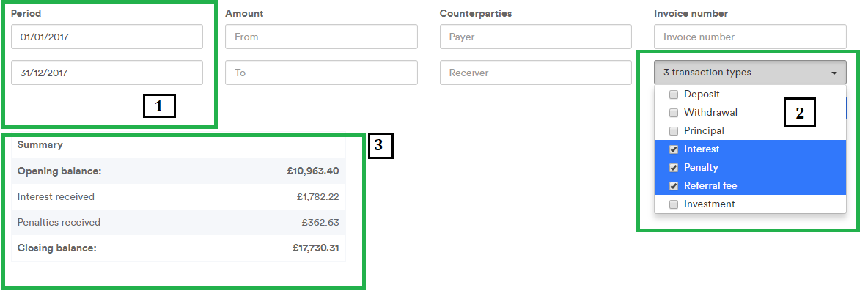Click the Closing balance summary row

coord(178,248)
